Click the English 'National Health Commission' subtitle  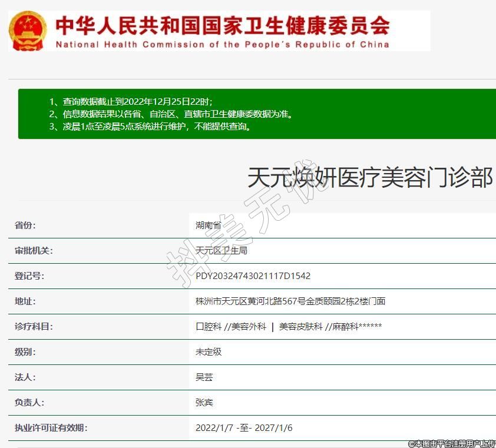tap(222, 45)
